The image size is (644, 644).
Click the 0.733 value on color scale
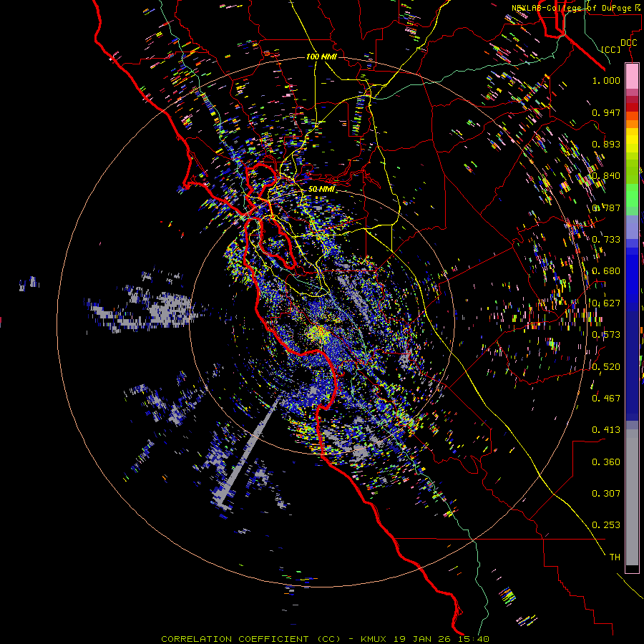click(x=606, y=240)
